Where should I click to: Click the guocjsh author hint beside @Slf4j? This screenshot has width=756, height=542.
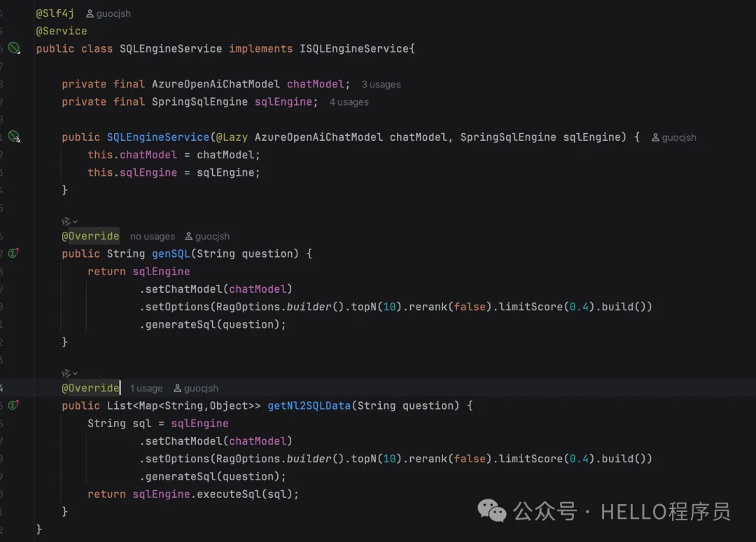108,13
